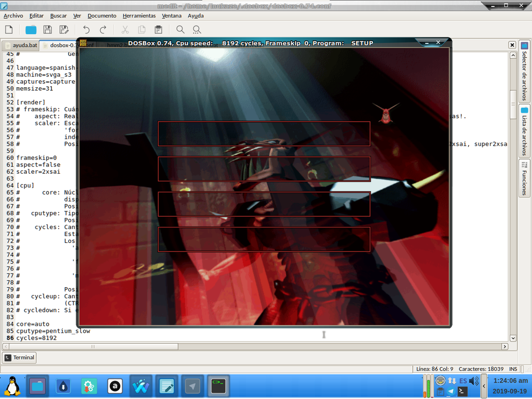
Task: Open the gray paper-plane taskbar icon
Action: pos(192,386)
